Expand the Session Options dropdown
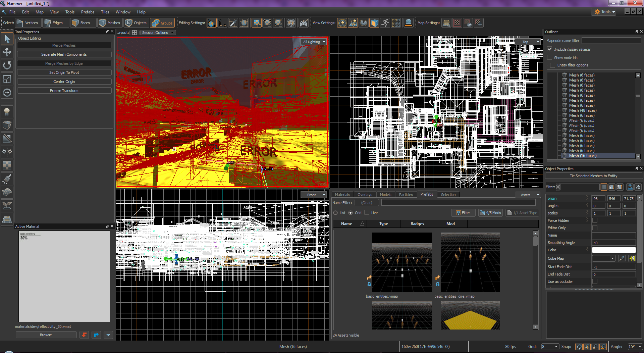Image resolution: width=644 pixels, height=353 pixels. (x=158, y=33)
